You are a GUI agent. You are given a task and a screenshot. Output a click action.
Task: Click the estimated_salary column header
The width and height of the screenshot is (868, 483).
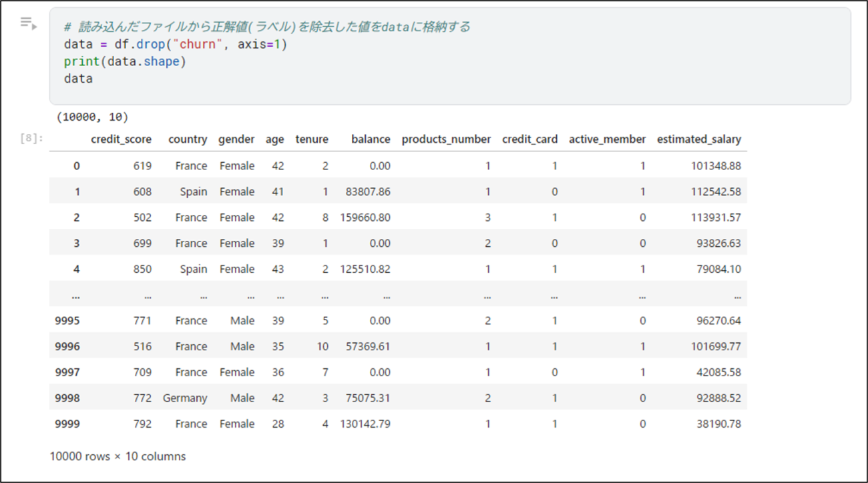699,139
